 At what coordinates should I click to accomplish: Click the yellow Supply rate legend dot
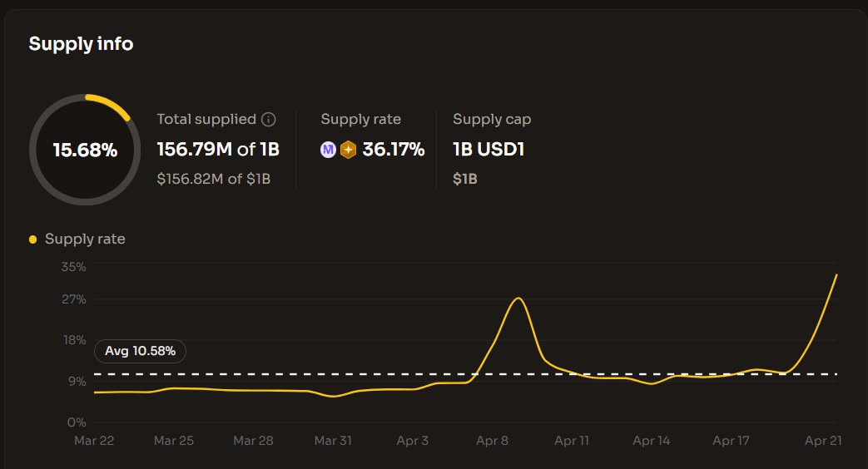pyautogui.click(x=32, y=239)
